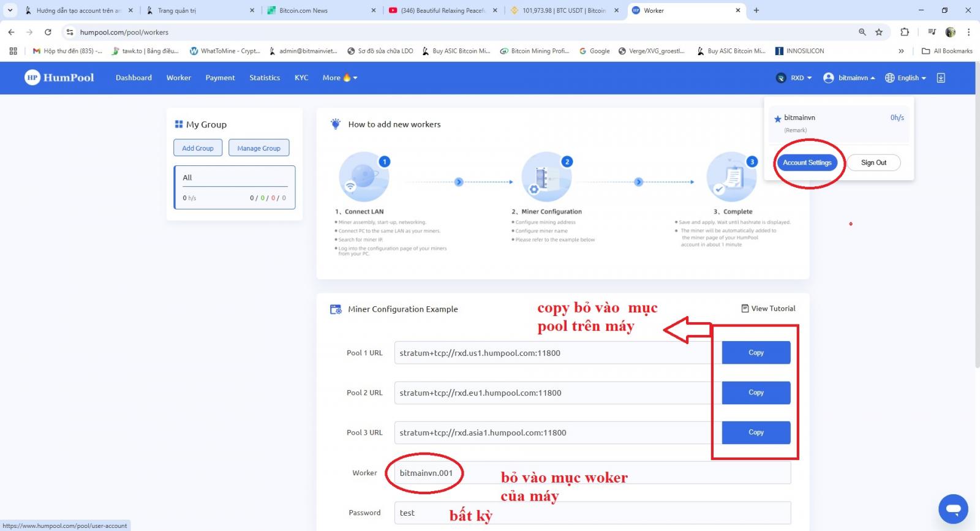Collapse the bitmainvn account dropdown
This screenshot has width=980, height=531.
[850, 78]
